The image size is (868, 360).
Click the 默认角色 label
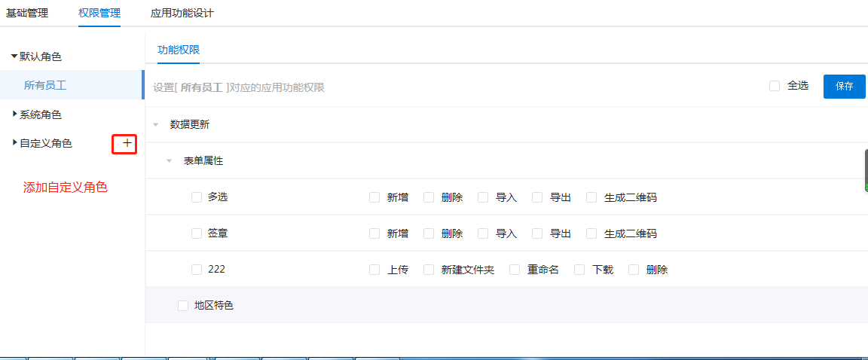pyautogui.click(x=41, y=56)
